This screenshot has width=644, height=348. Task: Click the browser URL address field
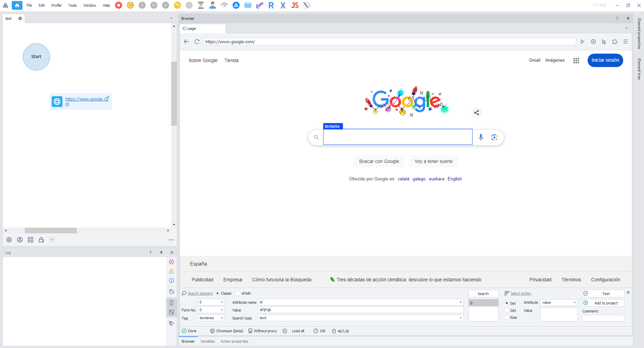click(x=389, y=42)
